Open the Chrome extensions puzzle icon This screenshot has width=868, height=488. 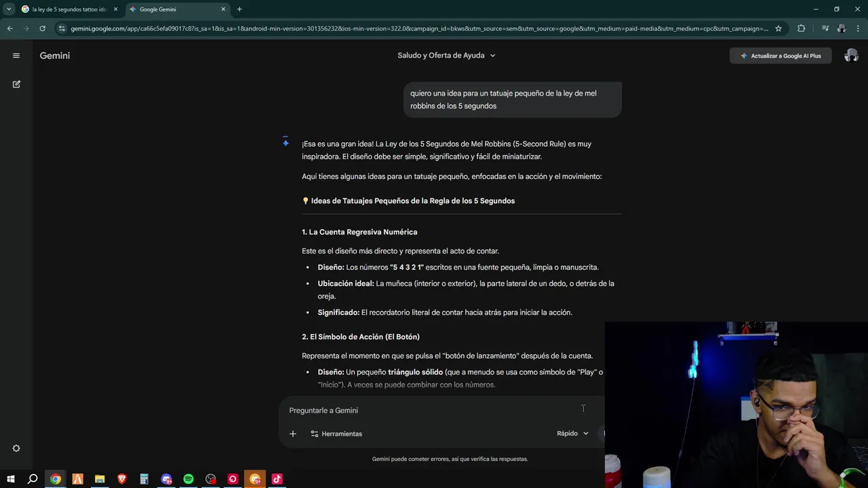(802, 28)
